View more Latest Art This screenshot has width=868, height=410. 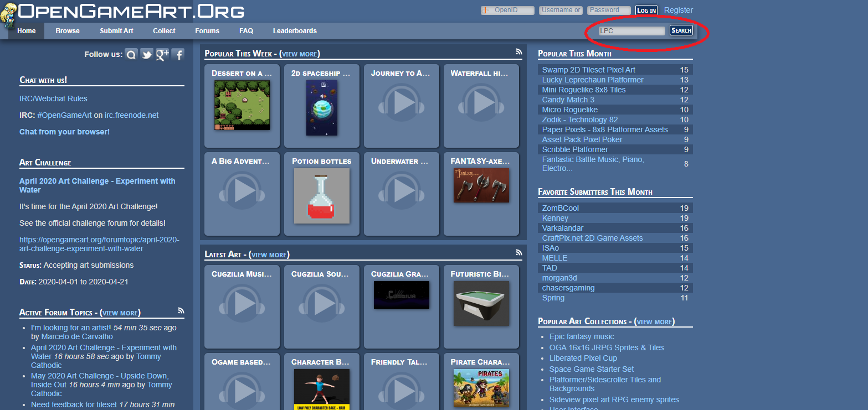click(269, 255)
